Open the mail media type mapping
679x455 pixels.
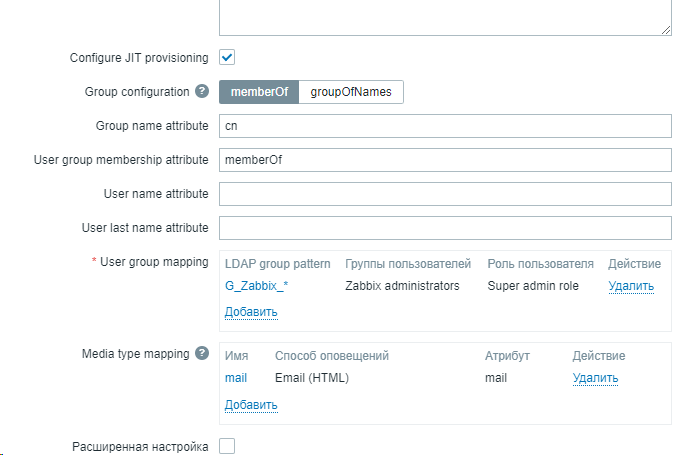click(x=236, y=378)
